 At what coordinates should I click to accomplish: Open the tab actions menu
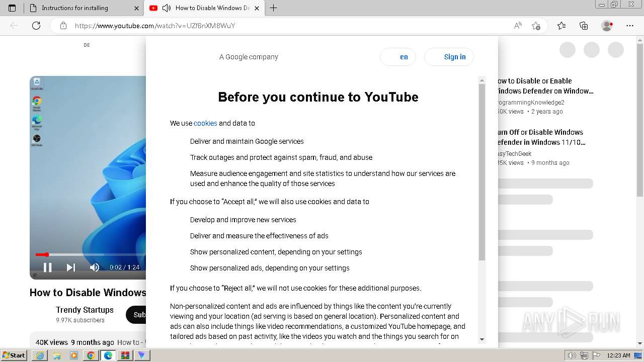click(12, 8)
